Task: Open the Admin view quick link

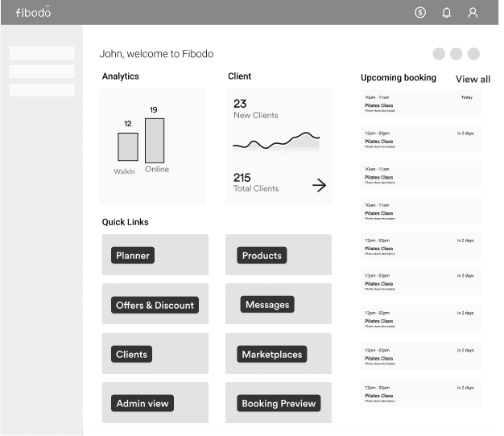Action: pos(143,403)
